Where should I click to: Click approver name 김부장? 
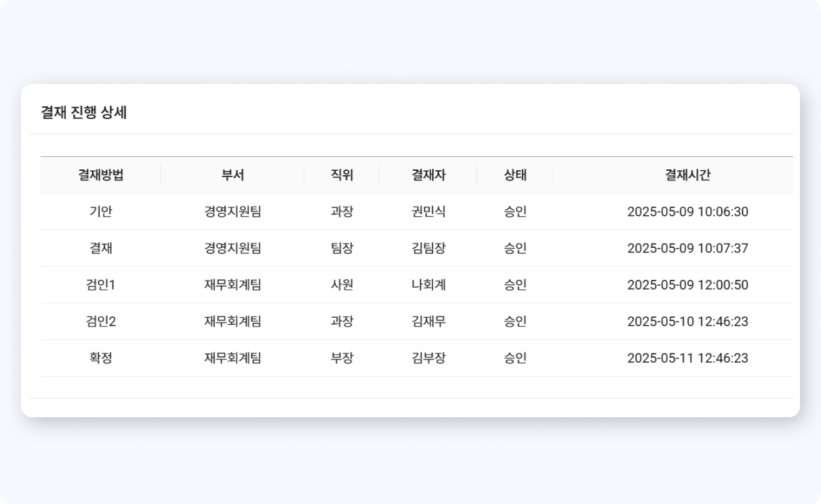coord(428,358)
